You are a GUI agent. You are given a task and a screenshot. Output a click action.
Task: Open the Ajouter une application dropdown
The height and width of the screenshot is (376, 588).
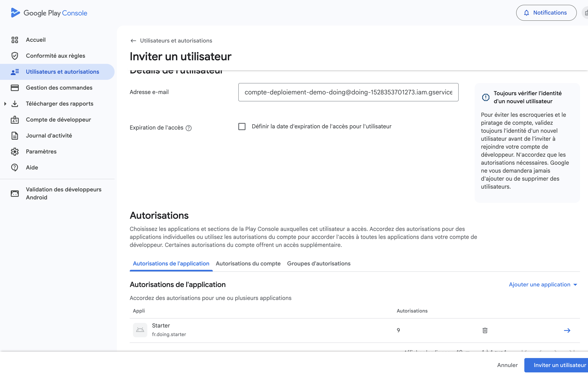click(543, 285)
